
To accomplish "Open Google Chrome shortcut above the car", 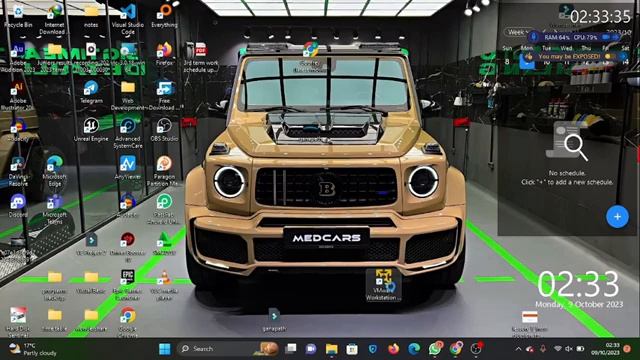I will (311, 57).
